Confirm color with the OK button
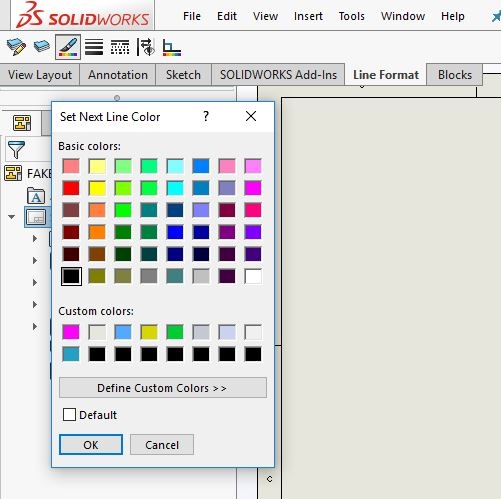Viewport: 501px width, 499px height. click(x=91, y=444)
